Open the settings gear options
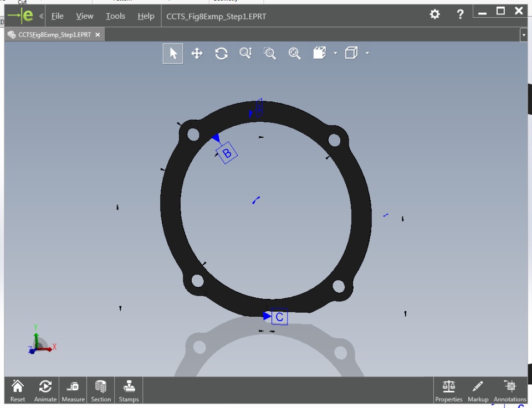 point(434,14)
